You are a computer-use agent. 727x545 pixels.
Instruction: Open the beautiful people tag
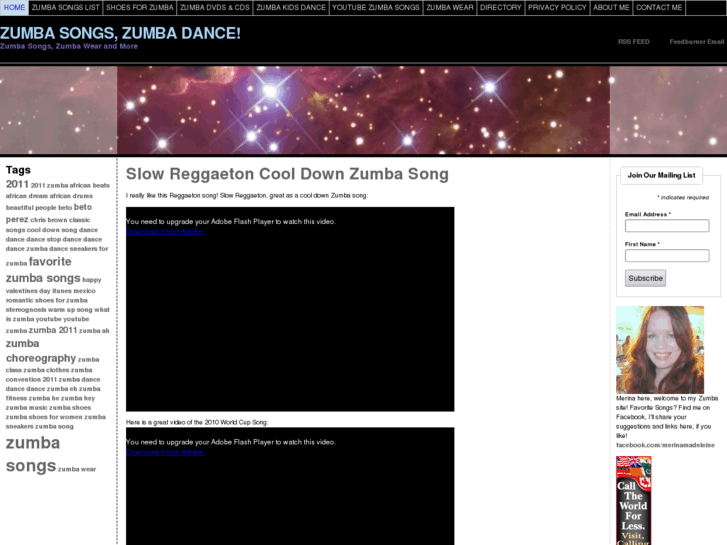pyautogui.click(x=31, y=208)
